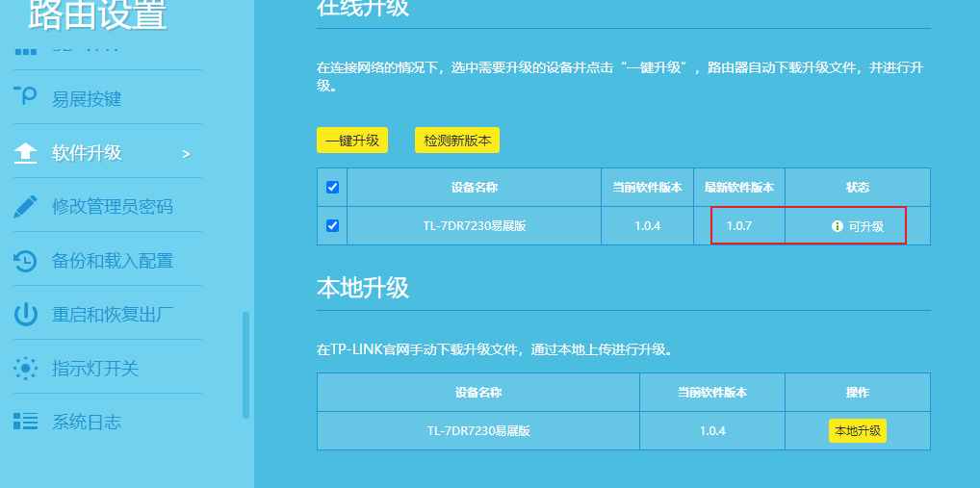Click the 本地升级 section heading
Screen dimensions: 980x488
click(x=363, y=288)
